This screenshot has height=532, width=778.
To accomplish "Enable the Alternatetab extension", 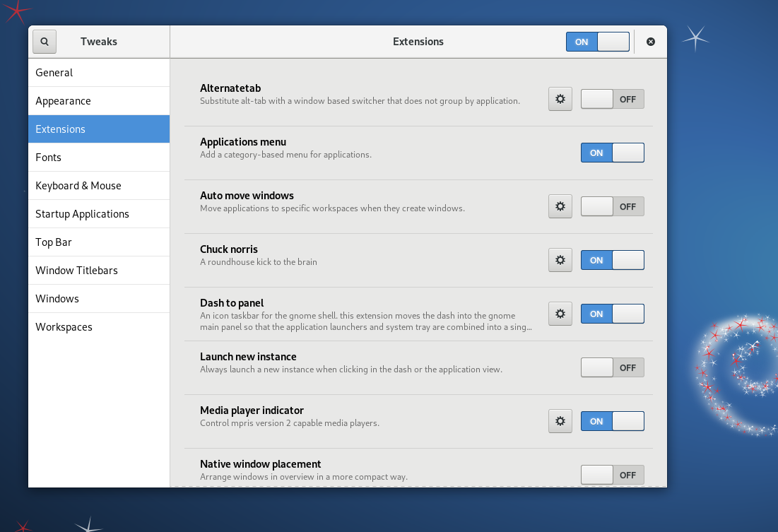I will (612, 99).
